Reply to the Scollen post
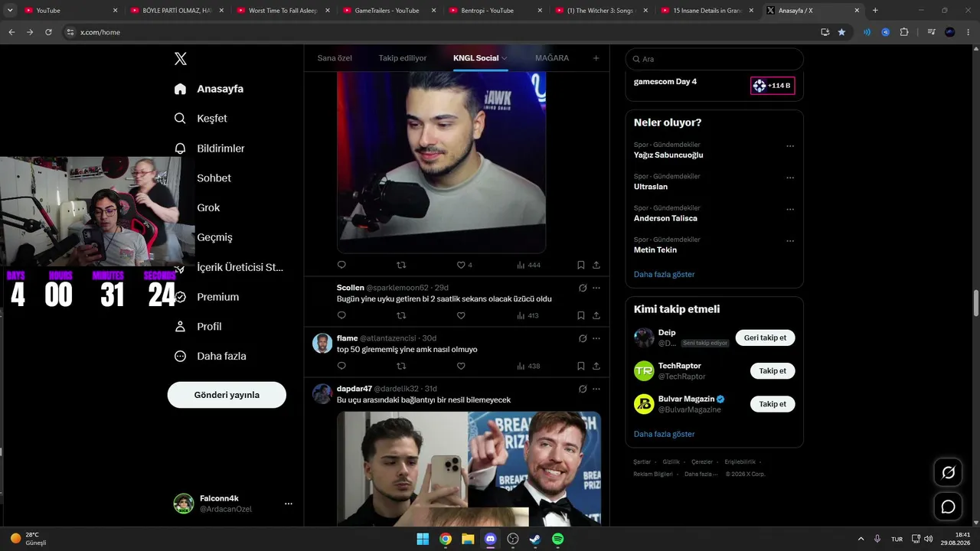This screenshot has width=980, height=551. point(341,315)
